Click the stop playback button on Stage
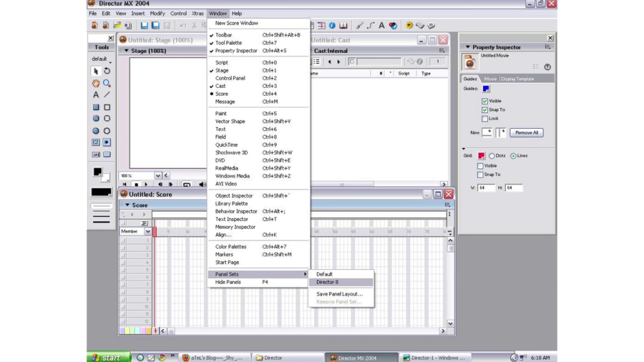This screenshot has height=362, width=644. [136, 185]
